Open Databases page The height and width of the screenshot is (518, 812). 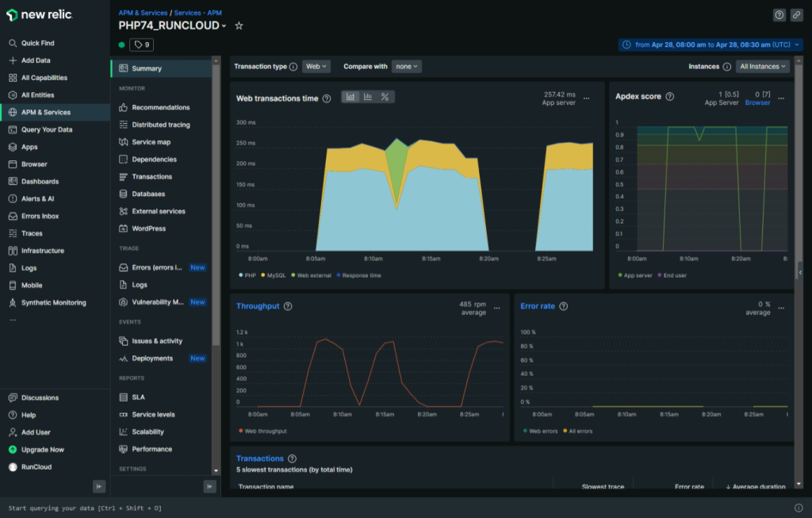(x=148, y=194)
